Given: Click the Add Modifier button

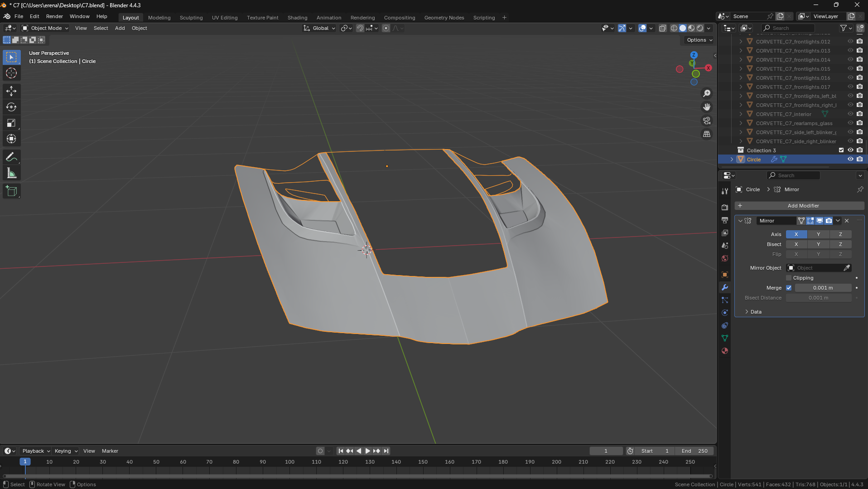Looking at the screenshot, I should click(800, 206).
